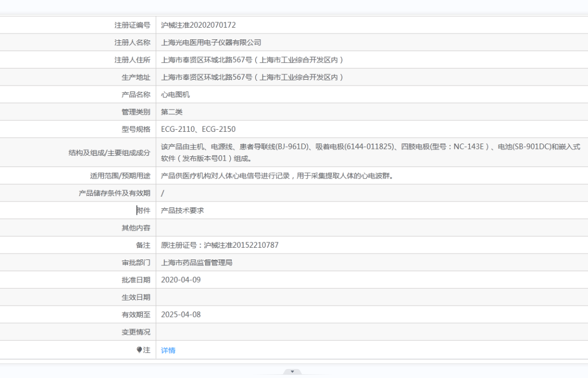Click approval department 上海市药品监督管理局
588x378 pixels.
(x=197, y=263)
